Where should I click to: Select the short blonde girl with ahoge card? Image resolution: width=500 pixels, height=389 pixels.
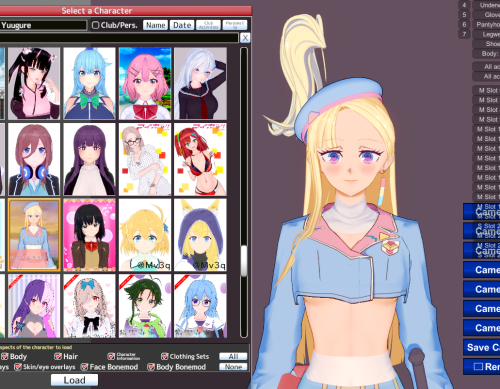(x=145, y=235)
